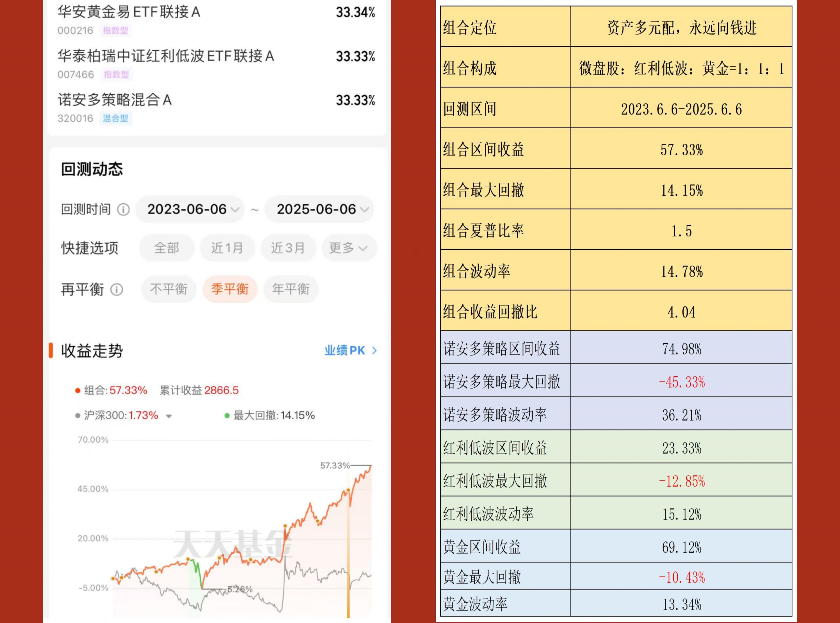
Task: Click the red value -10.43%
Action: tap(682, 577)
